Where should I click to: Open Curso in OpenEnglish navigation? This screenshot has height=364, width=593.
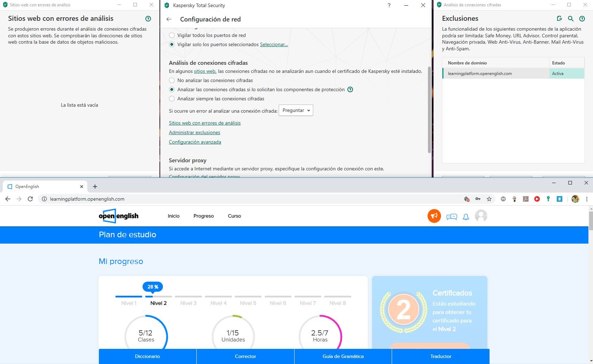tap(234, 216)
